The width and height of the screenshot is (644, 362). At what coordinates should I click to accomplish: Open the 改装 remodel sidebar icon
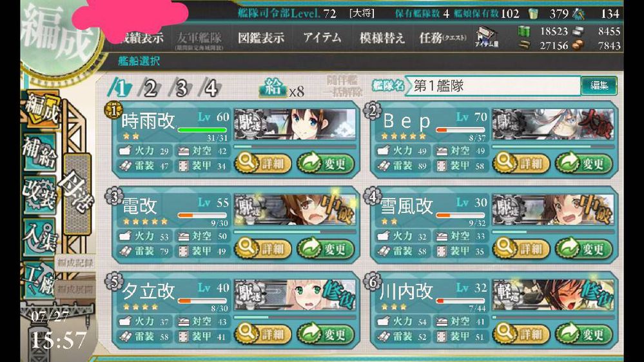point(40,194)
